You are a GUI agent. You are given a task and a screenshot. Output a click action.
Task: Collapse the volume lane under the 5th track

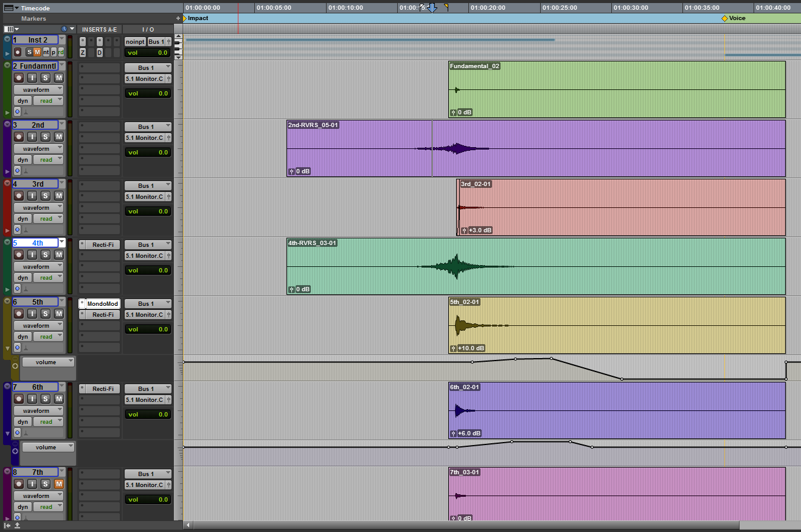pos(7,349)
